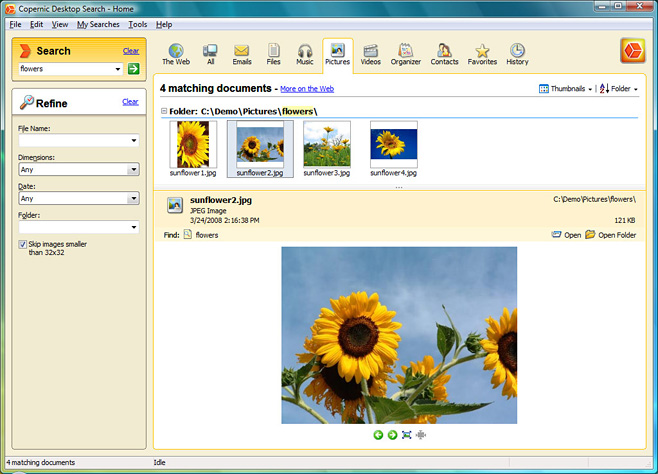The height and width of the screenshot is (474, 658).
Task: Click the 121 KB file size text
Action: point(625,220)
